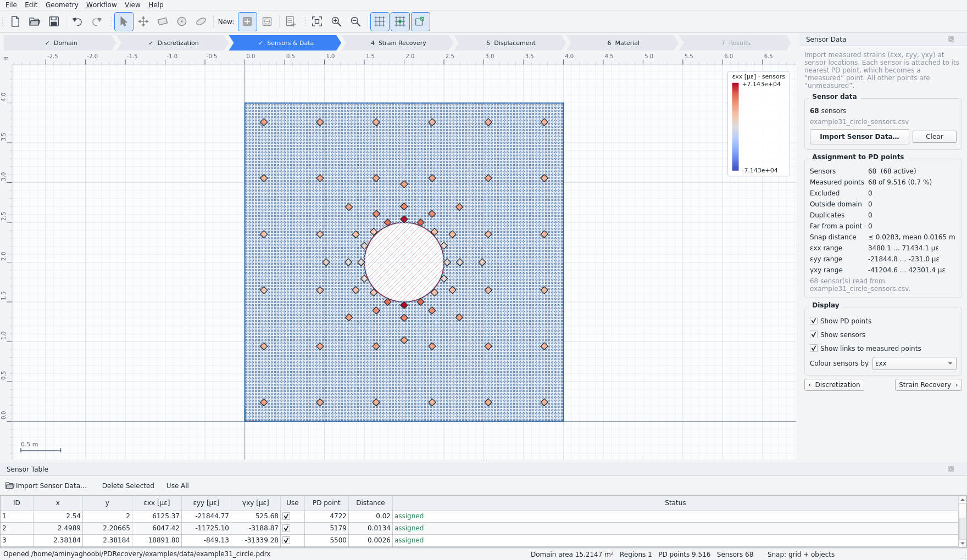Viewport: 967px width, 560px height.
Task: Select the 6125.37 εxx cell
Action: 157,516
